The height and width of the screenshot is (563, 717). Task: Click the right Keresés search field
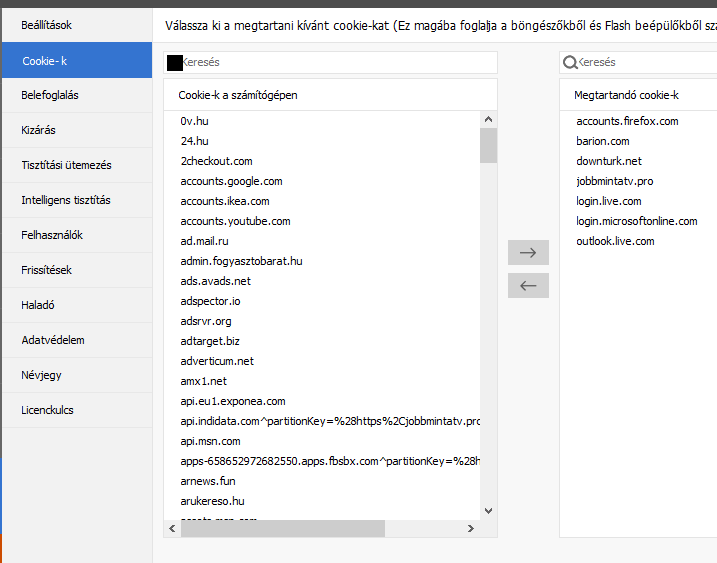click(638, 62)
